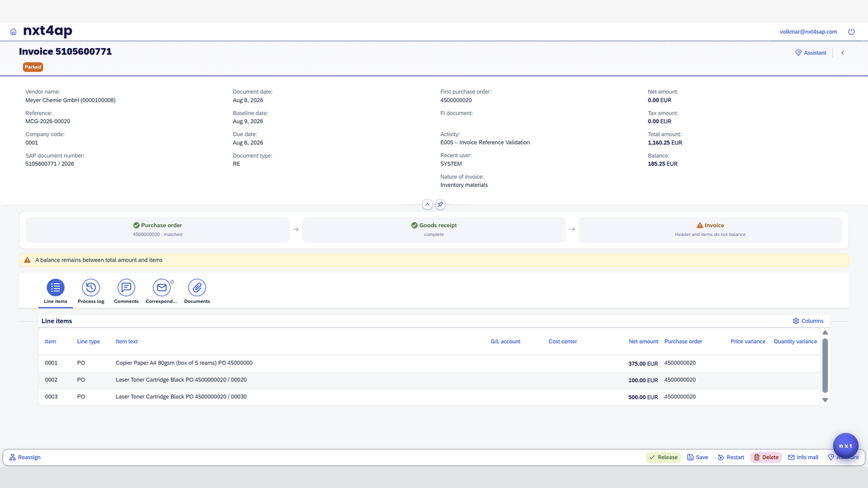Click the 100.00 EUR net amount cell
868x488 pixels.
[643, 381]
